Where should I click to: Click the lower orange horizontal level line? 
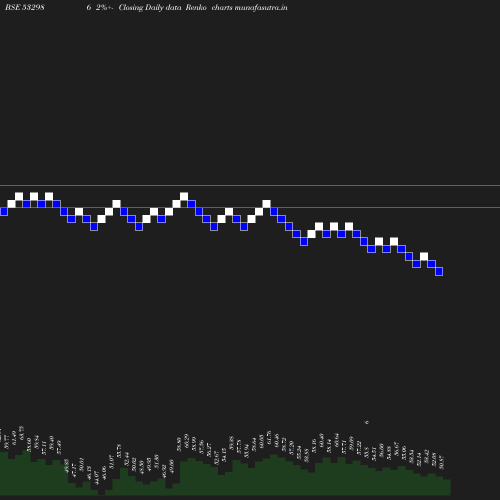coord(250,208)
